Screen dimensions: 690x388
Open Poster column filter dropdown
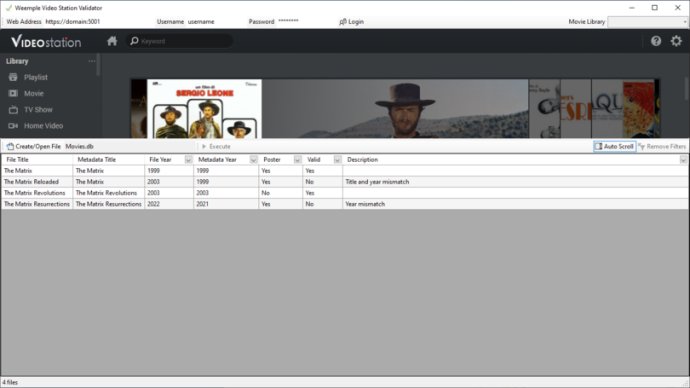[297, 160]
